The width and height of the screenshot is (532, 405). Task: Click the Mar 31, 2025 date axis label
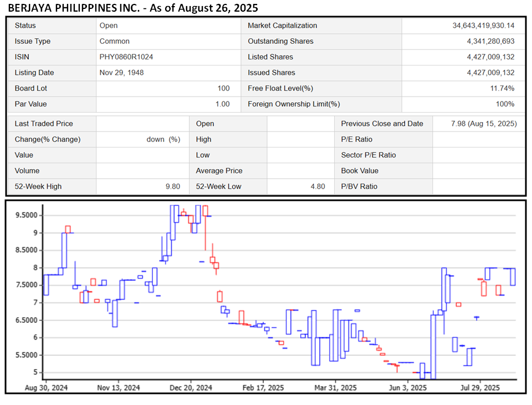(336, 388)
